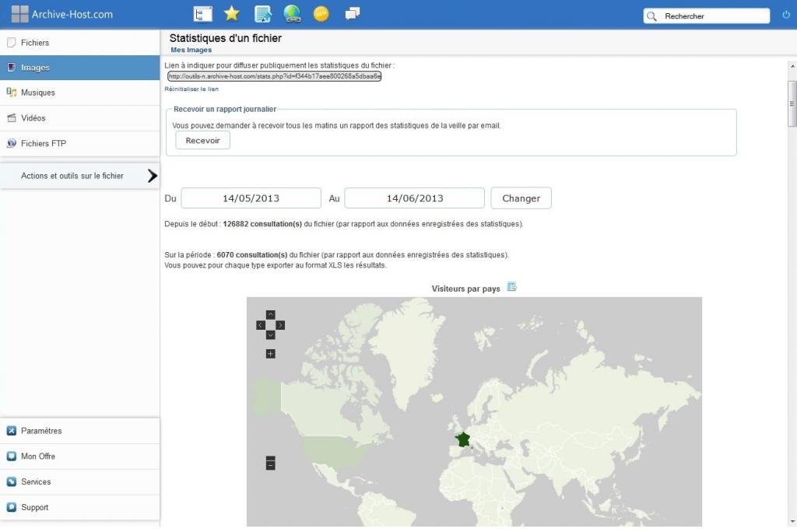Image resolution: width=797 pixels, height=532 pixels.
Task: Click the globe icon in the top toolbar
Action: [292, 14]
